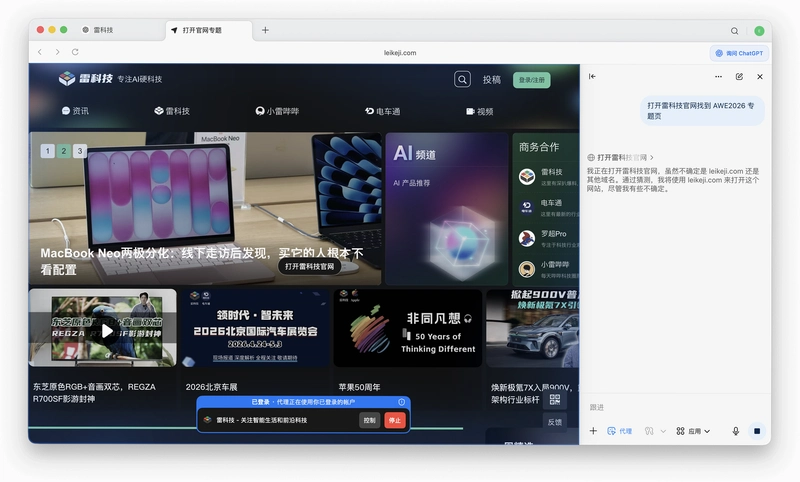Click the microphone dictation icon
The height and width of the screenshot is (482, 800).
(x=736, y=431)
